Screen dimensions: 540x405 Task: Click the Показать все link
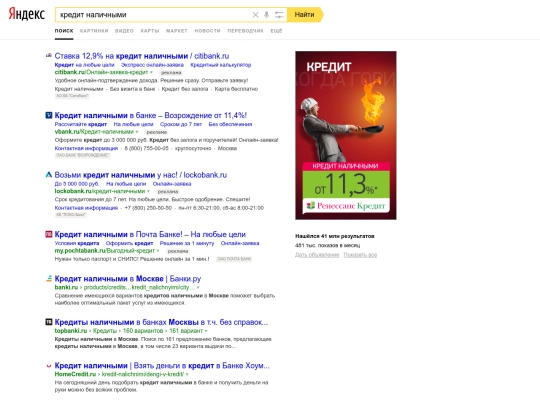point(360,255)
